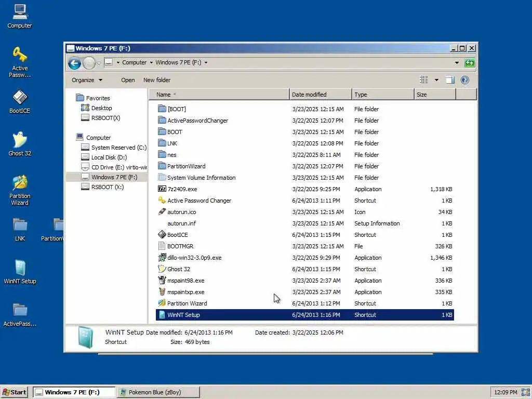Click the Forward navigation arrow
The height and width of the screenshot is (399, 532).
(x=89, y=63)
